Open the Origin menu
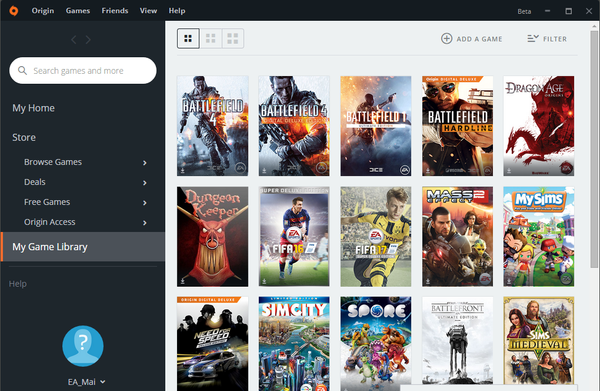This screenshot has height=391, width=600. 42,11
